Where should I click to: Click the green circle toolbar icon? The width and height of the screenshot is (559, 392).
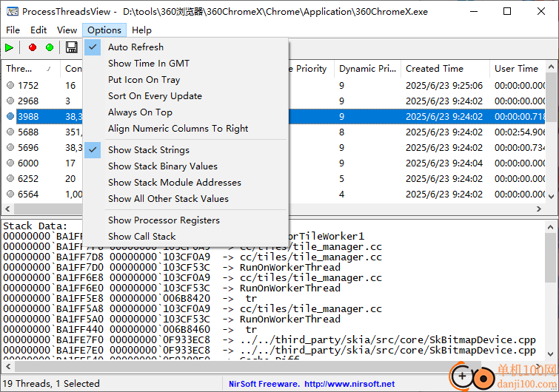click(50, 47)
